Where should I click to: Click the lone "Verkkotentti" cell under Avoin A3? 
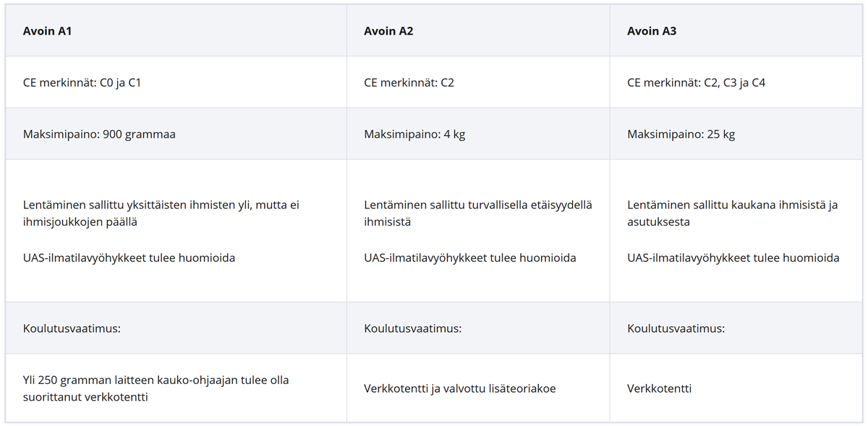point(659,388)
